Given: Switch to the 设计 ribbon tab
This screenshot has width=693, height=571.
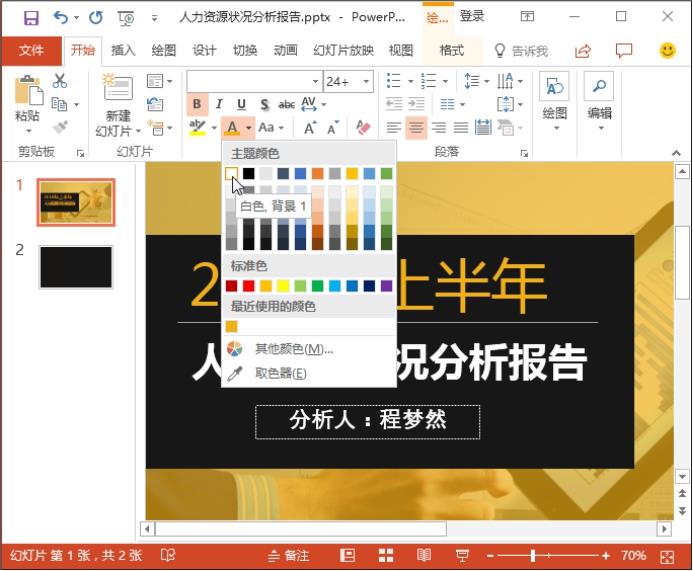Looking at the screenshot, I should [x=204, y=51].
